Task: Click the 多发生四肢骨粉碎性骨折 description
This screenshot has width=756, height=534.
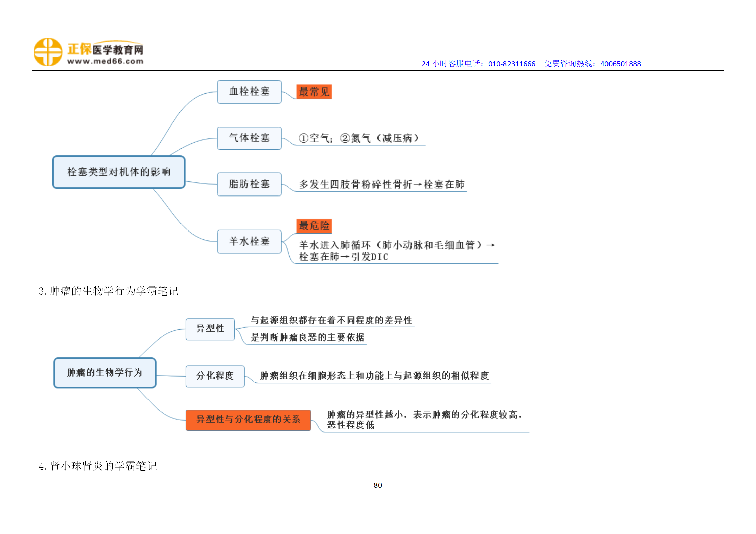Action: [x=382, y=184]
